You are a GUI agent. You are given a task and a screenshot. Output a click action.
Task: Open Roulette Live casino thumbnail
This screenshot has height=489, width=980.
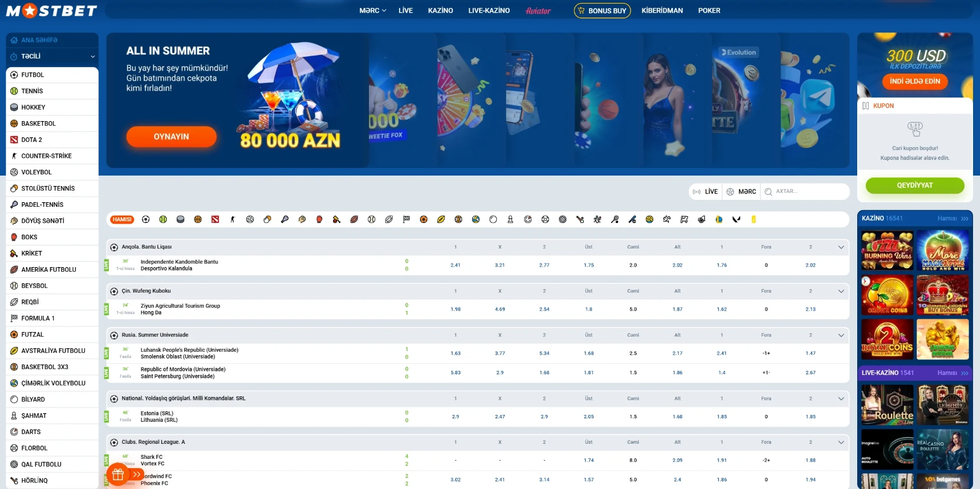[887, 404]
